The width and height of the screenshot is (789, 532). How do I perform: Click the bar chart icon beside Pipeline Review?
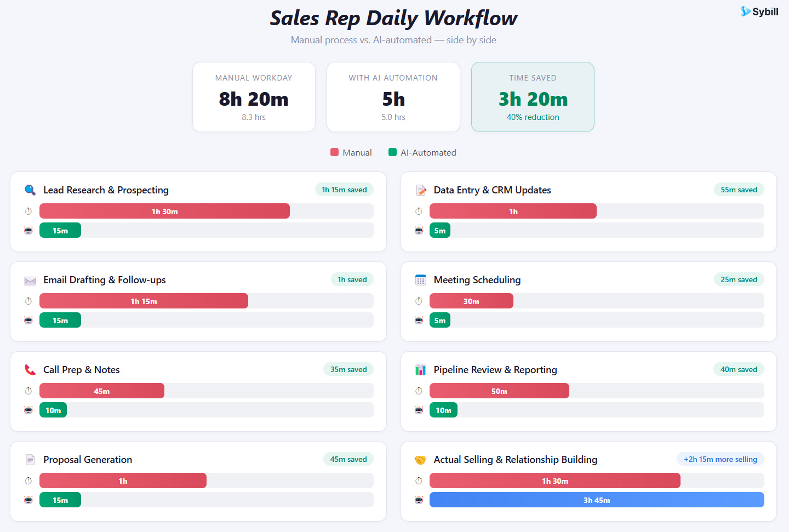tap(421, 370)
